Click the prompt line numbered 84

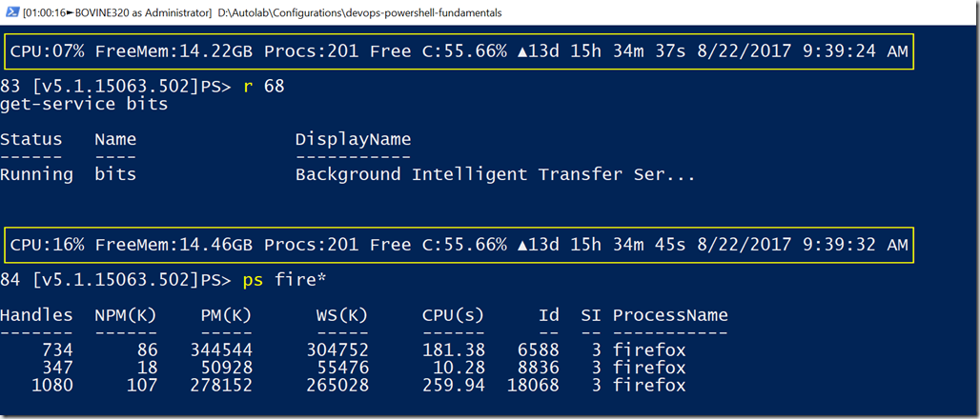163,280
